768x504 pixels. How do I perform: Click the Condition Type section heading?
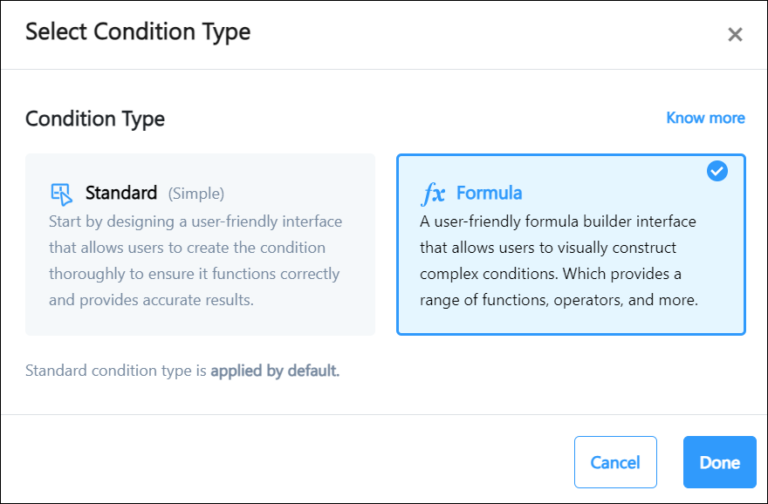point(95,119)
